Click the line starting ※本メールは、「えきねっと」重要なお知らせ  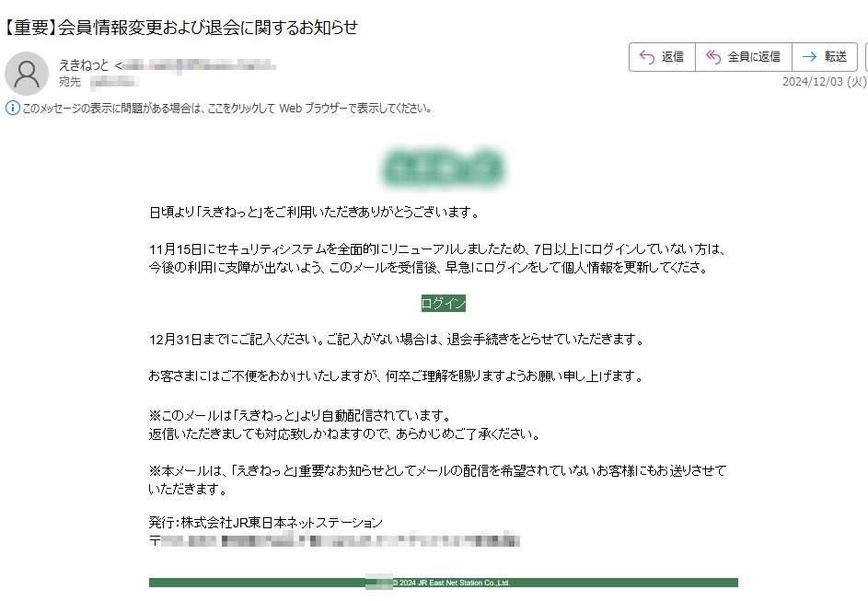point(437,471)
